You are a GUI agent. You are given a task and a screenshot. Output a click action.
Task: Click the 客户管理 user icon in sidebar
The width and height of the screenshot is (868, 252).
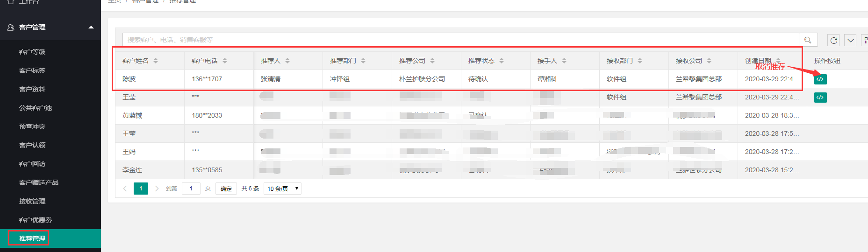tap(11, 28)
